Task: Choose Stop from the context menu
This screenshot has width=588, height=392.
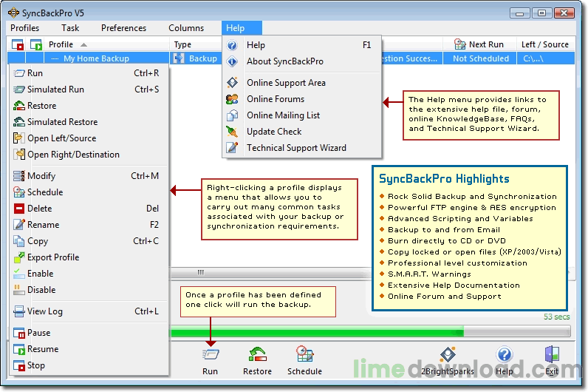Action: (x=89, y=365)
